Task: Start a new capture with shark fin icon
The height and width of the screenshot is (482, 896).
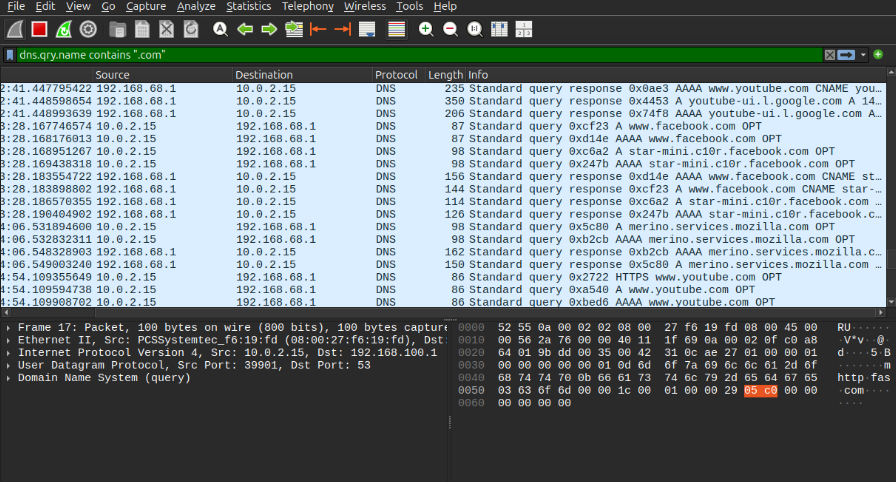Action: [x=15, y=29]
